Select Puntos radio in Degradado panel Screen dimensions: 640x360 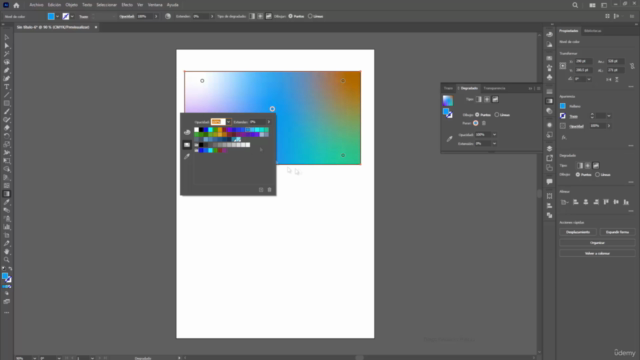click(477, 115)
